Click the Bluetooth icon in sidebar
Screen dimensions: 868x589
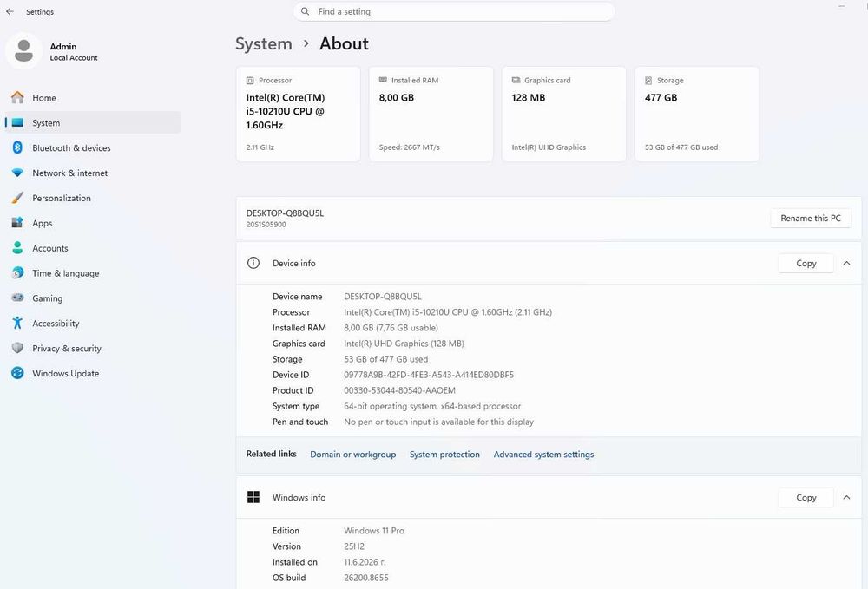pyautogui.click(x=17, y=147)
